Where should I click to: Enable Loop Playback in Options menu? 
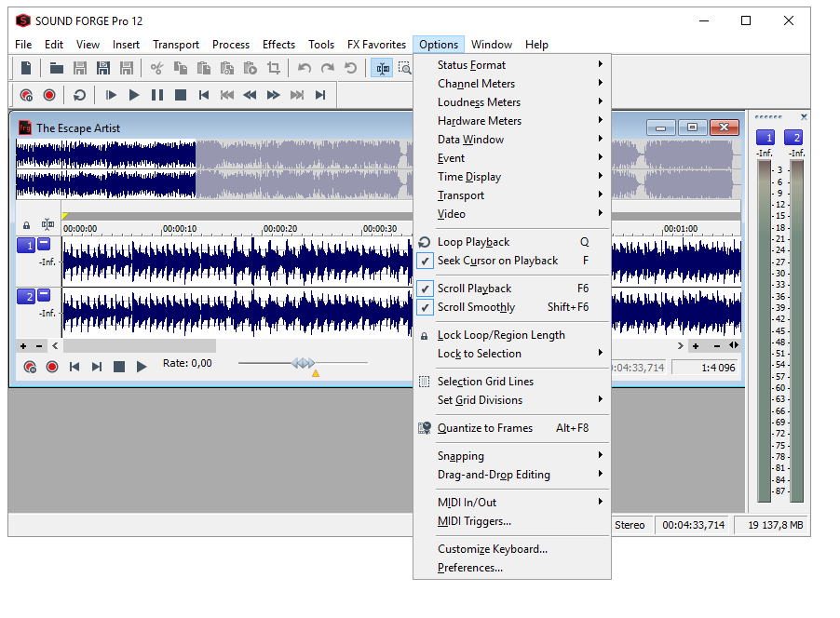click(x=513, y=242)
